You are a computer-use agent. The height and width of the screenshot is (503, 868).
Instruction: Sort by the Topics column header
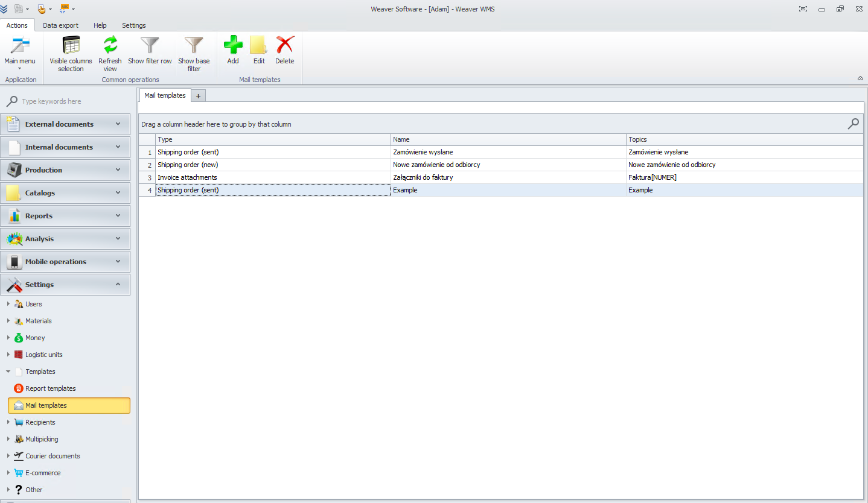tap(745, 139)
